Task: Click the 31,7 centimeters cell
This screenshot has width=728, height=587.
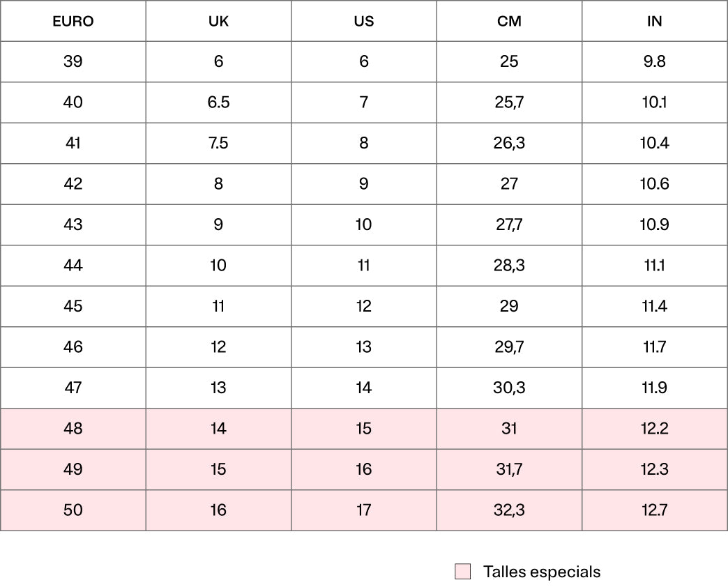Action: point(509,469)
